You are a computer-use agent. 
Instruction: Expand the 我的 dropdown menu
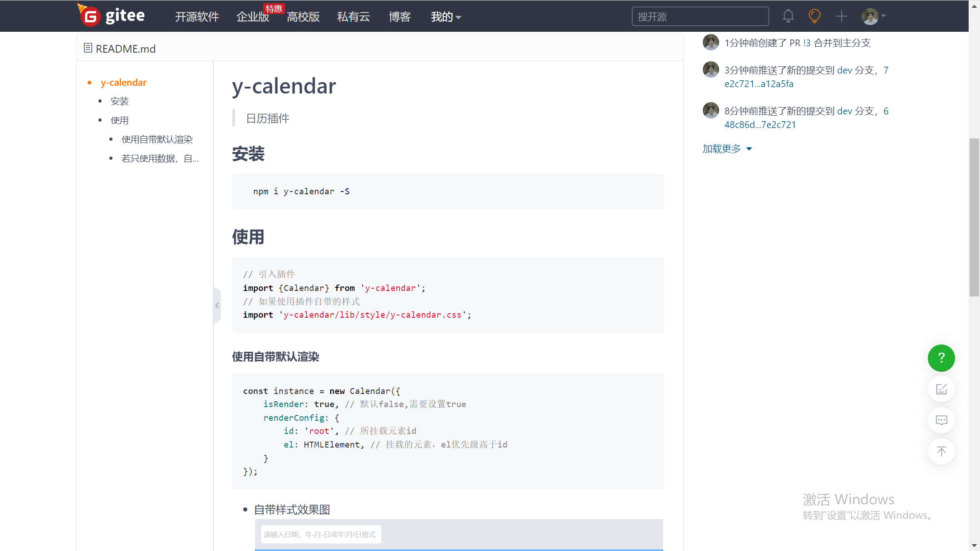tap(446, 17)
